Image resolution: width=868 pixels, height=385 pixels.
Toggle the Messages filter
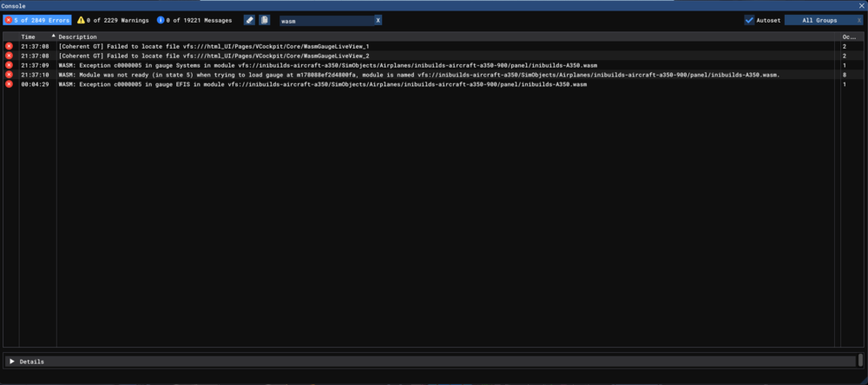(x=194, y=20)
